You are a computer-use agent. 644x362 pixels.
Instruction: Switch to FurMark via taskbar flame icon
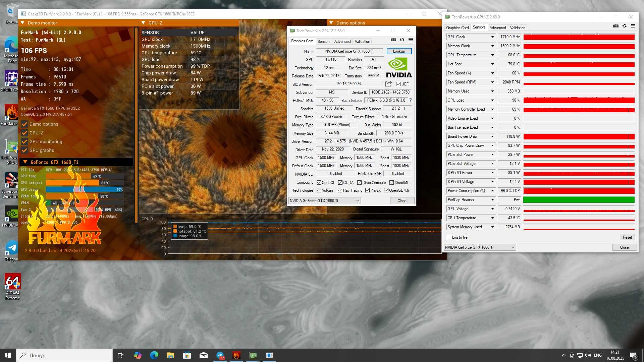pyautogui.click(x=236, y=355)
